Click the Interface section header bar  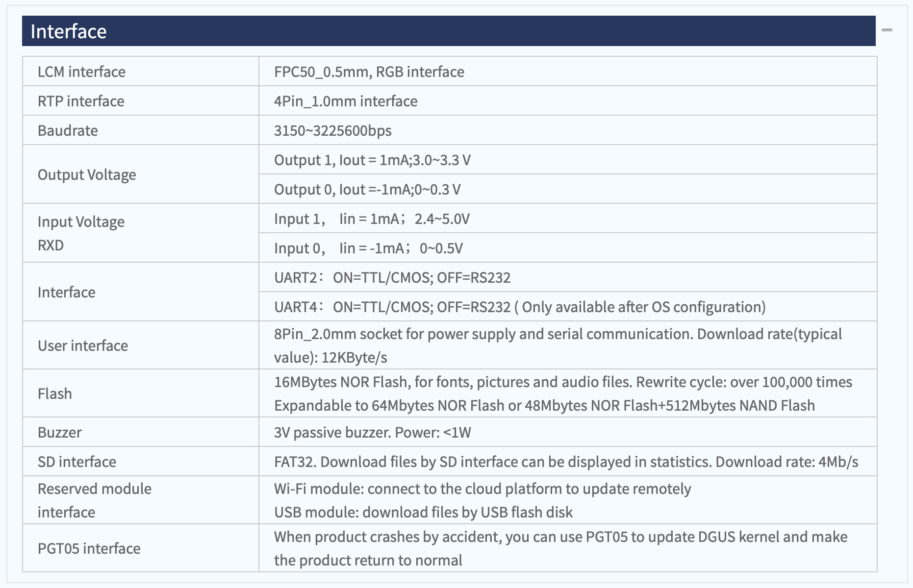(449, 31)
